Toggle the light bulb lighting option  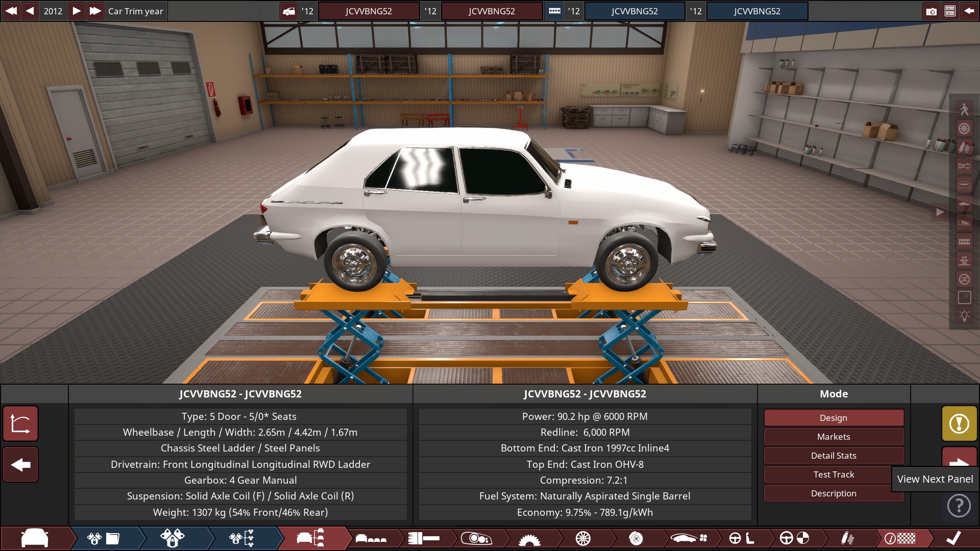(x=964, y=316)
